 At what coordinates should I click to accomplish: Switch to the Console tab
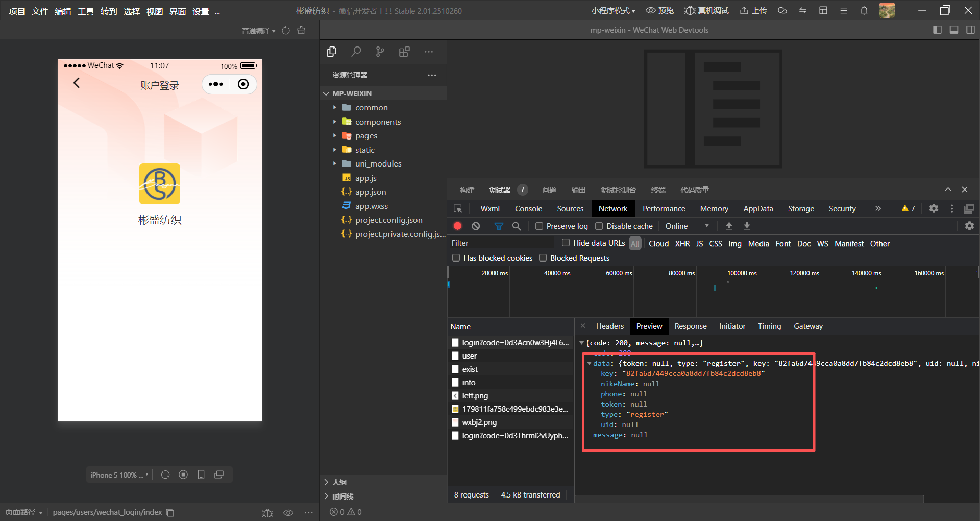[x=528, y=209]
